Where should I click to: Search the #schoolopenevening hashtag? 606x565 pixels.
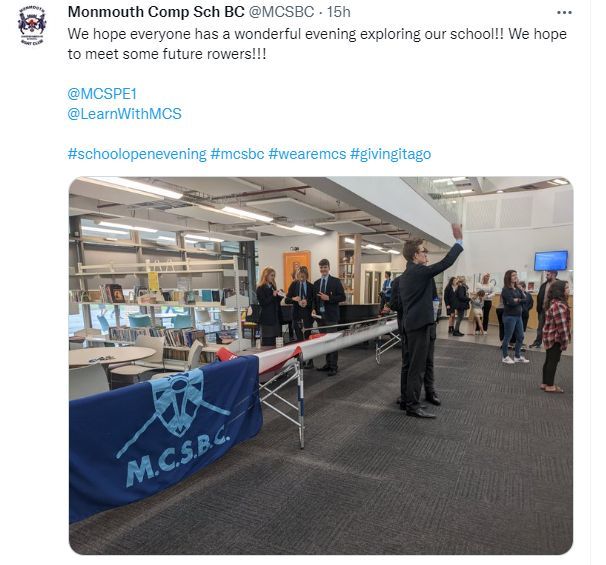(x=137, y=154)
